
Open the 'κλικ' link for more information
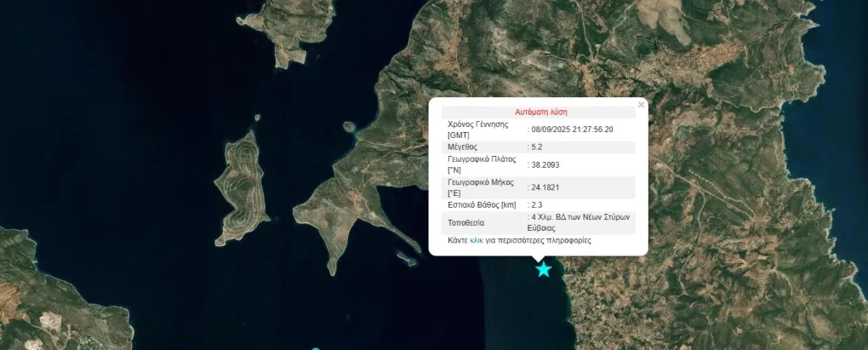477,241
